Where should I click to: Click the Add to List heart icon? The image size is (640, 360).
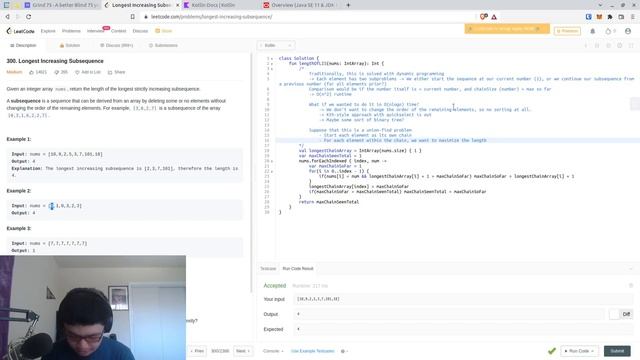[77, 72]
